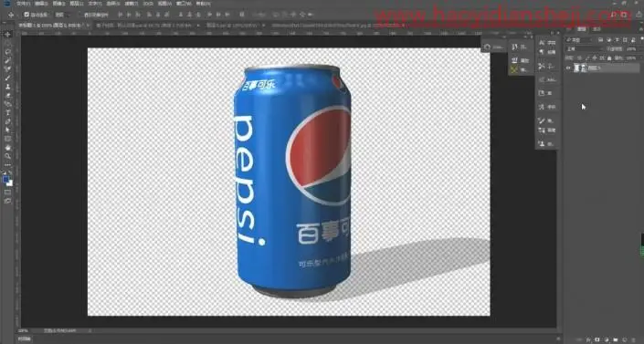Add a layer mask from Layers panel bottom

(x=597, y=339)
